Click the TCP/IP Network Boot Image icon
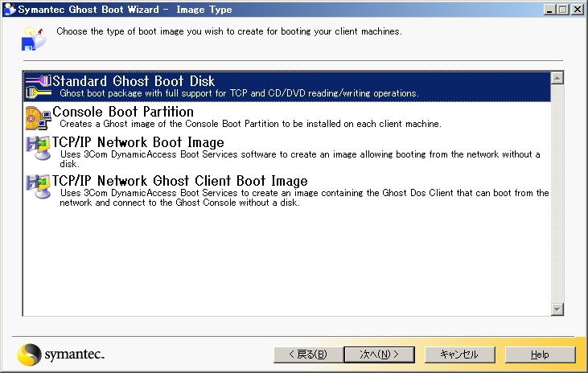Image resolution: width=588 pixels, height=373 pixels. pyautogui.click(x=38, y=148)
